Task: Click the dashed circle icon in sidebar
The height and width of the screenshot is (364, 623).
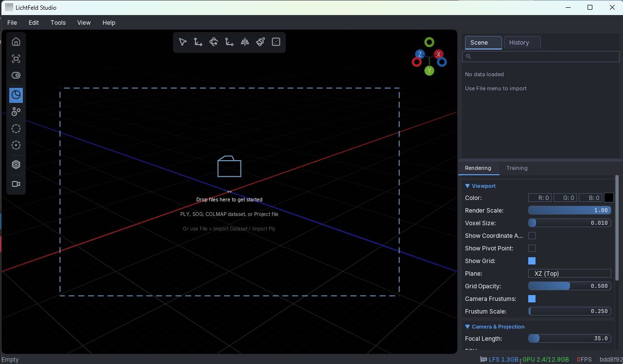Action: click(16, 129)
